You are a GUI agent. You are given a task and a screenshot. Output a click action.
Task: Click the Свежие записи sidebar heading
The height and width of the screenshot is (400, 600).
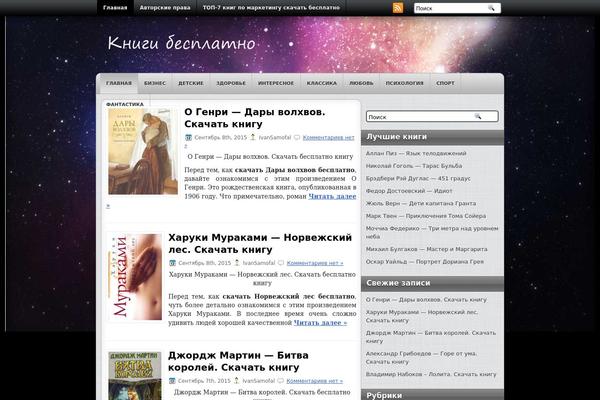398,283
